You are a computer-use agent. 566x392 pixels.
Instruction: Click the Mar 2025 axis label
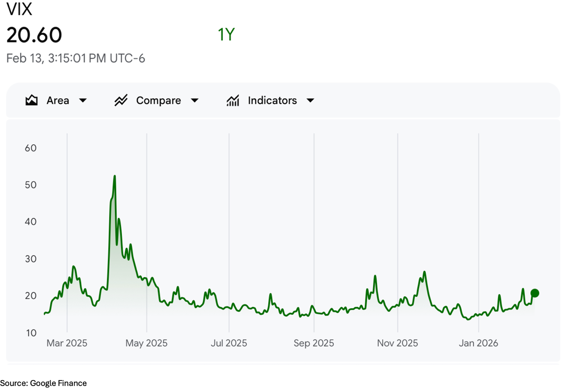tap(67, 343)
